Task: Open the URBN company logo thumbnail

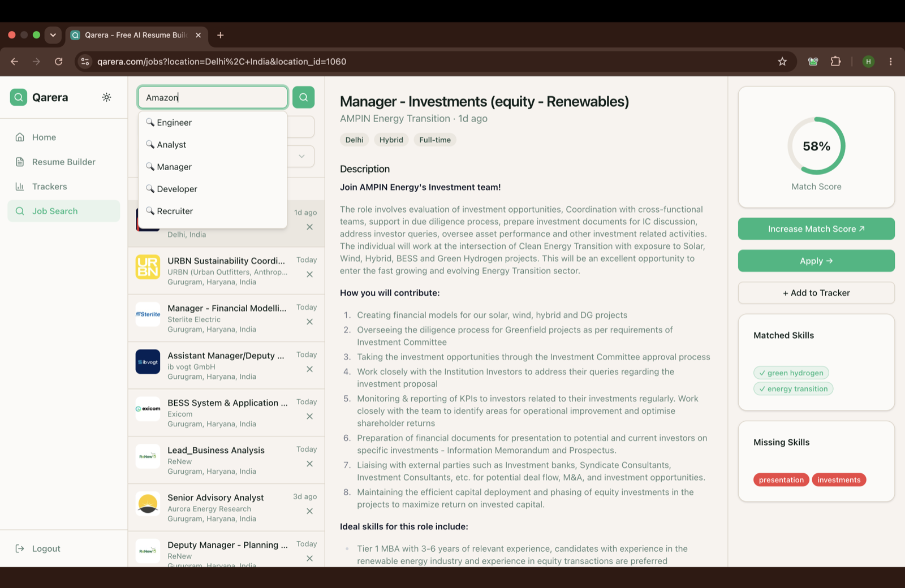Action: click(x=148, y=267)
